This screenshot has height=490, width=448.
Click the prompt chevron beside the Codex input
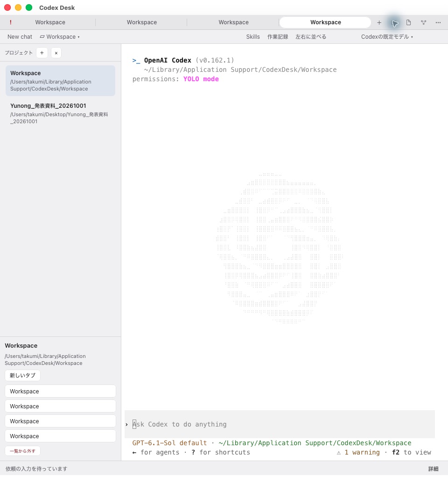click(x=126, y=424)
